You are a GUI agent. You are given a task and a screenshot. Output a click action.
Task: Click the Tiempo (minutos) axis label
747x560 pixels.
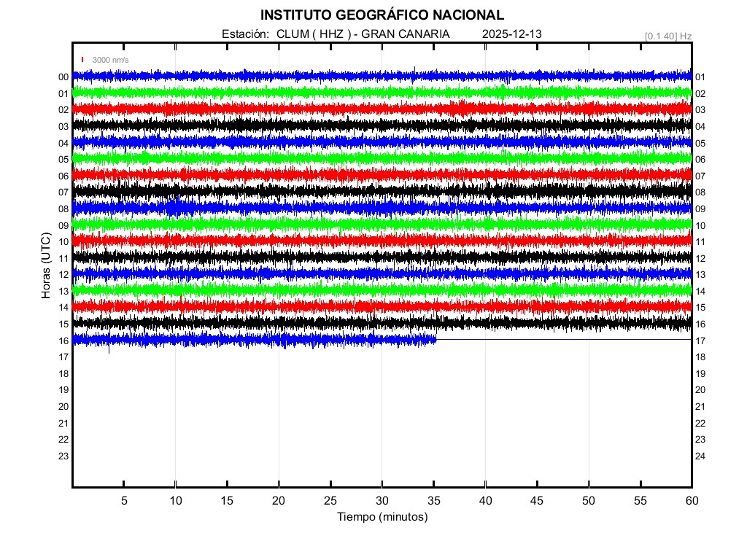[x=382, y=517]
